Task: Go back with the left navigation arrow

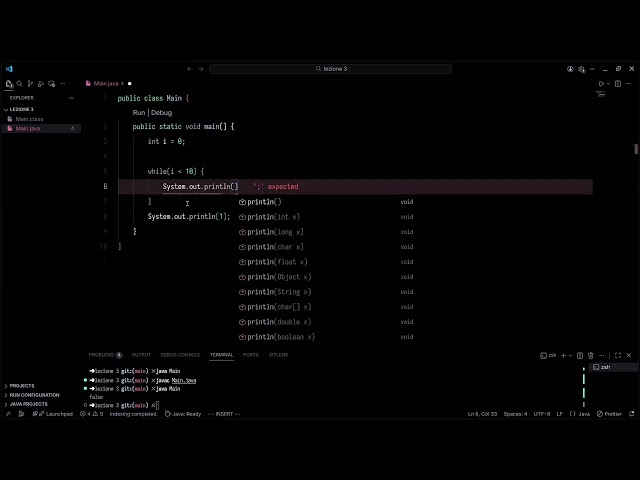Action: coord(189,69)
